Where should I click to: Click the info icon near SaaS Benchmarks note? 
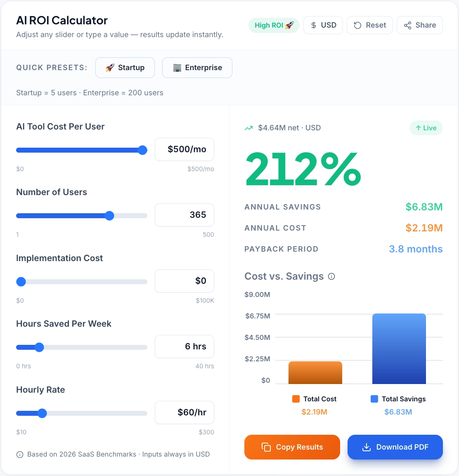(x=19, y=454)
